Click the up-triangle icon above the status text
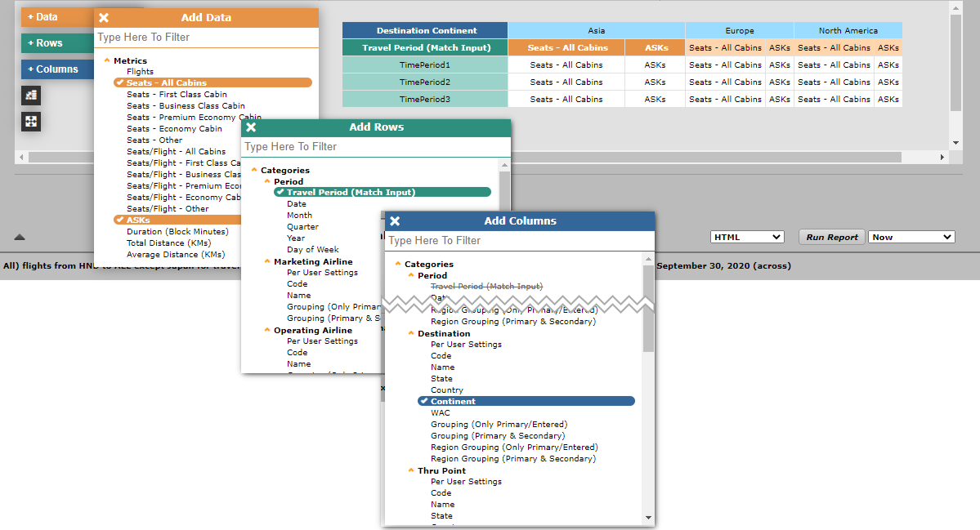This screenshot has height=530, width=980. (x=20, y=237)
